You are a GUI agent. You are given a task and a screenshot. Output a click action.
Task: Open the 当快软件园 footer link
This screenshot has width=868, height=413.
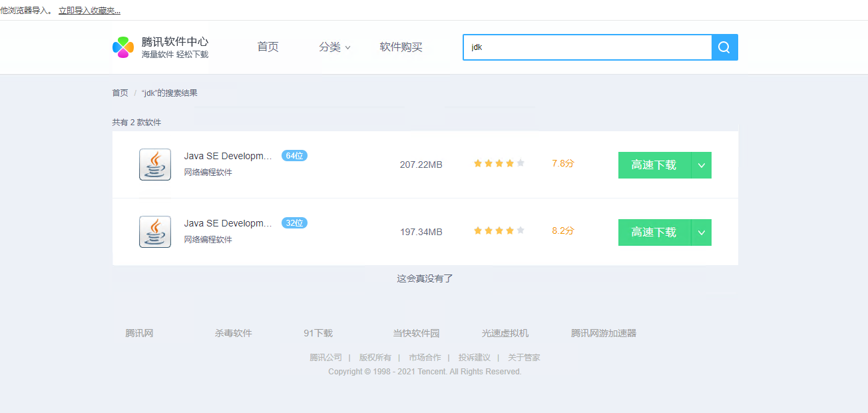416,333
